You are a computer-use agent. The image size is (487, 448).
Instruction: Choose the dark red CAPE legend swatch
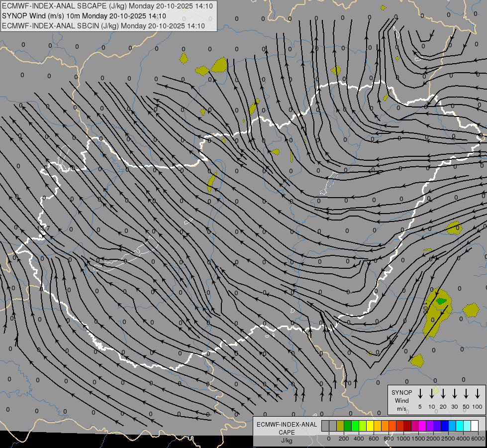[407, 426]
